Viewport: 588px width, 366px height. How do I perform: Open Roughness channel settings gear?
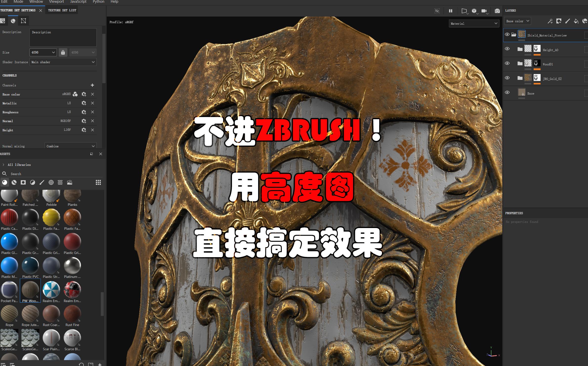(x=84, y=112)
